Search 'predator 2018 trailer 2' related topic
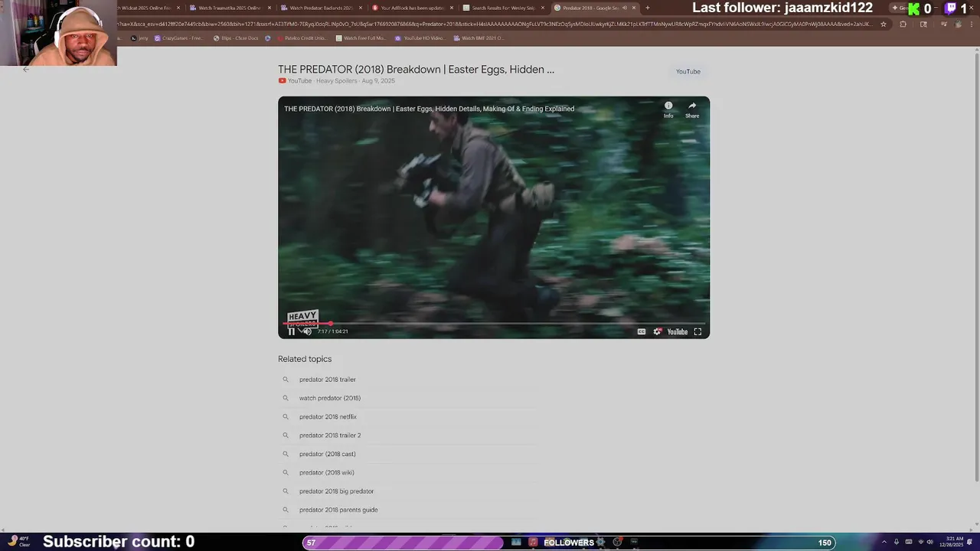The image size is (980, 551). coord(330,435)
